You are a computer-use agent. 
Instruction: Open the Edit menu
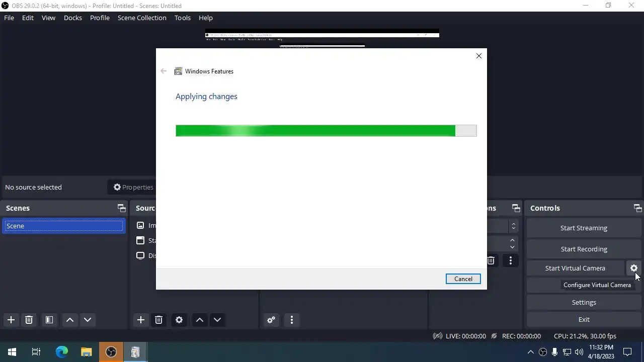point(28,18)
